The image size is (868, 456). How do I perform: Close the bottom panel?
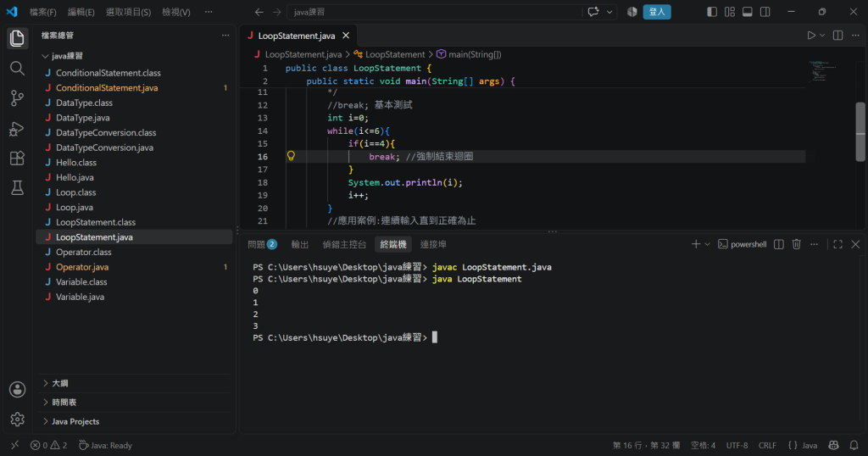855,244
